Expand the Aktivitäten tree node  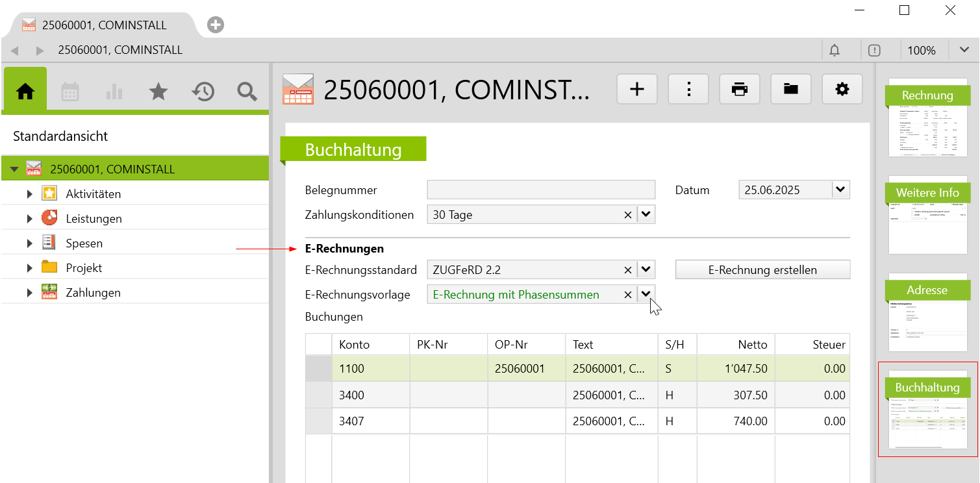coord(29,194)
